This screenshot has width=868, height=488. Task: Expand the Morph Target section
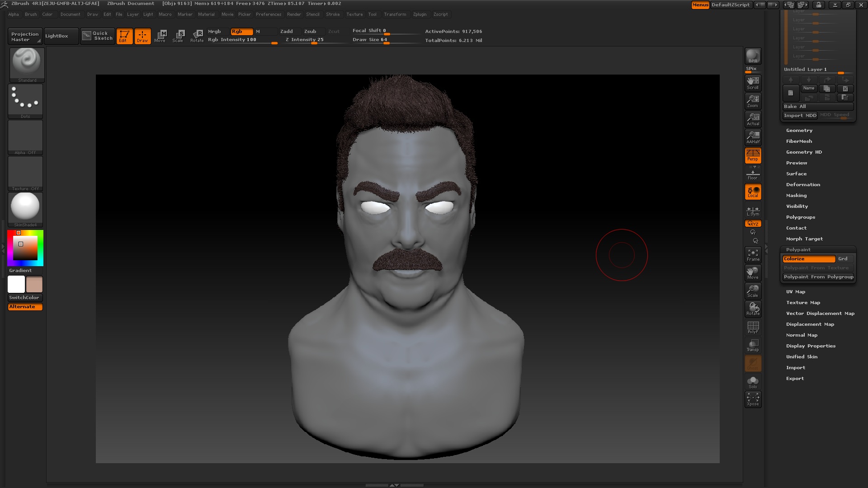(805, 239)
